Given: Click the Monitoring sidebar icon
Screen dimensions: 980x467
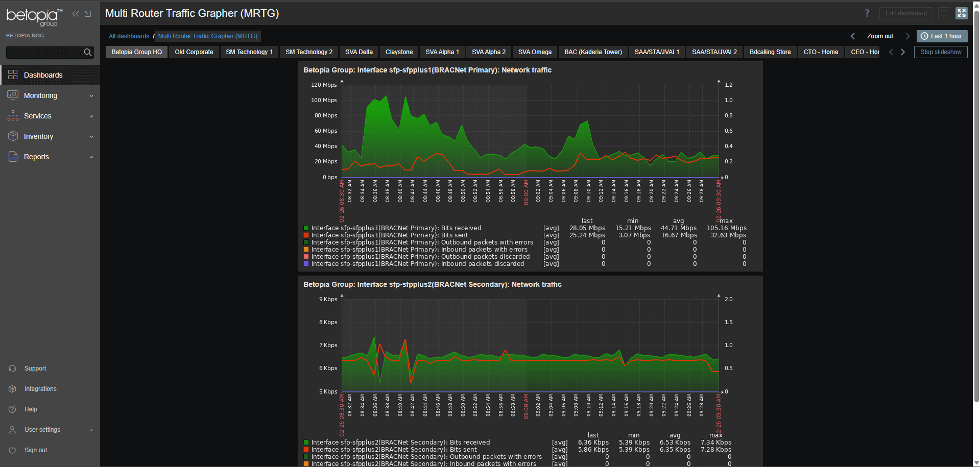Looking at the screenshot, I should click(x=13, y=95).
